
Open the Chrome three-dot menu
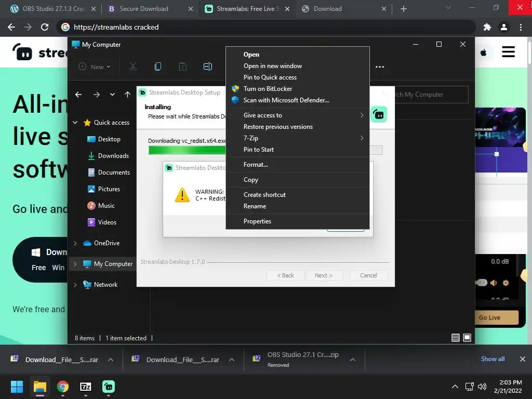[x=521, y=27]
